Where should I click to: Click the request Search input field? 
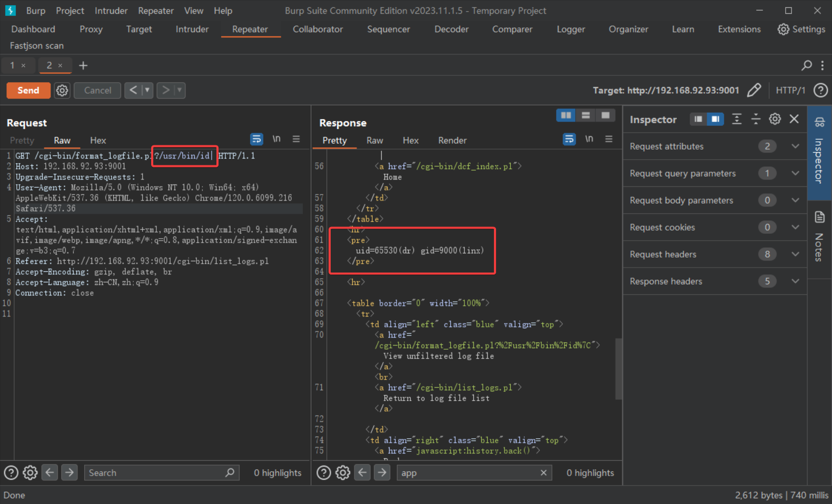(x=162, y=473)
